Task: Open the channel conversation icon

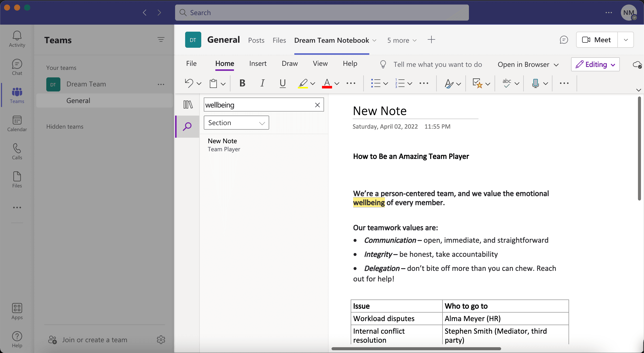Action: 564,40
